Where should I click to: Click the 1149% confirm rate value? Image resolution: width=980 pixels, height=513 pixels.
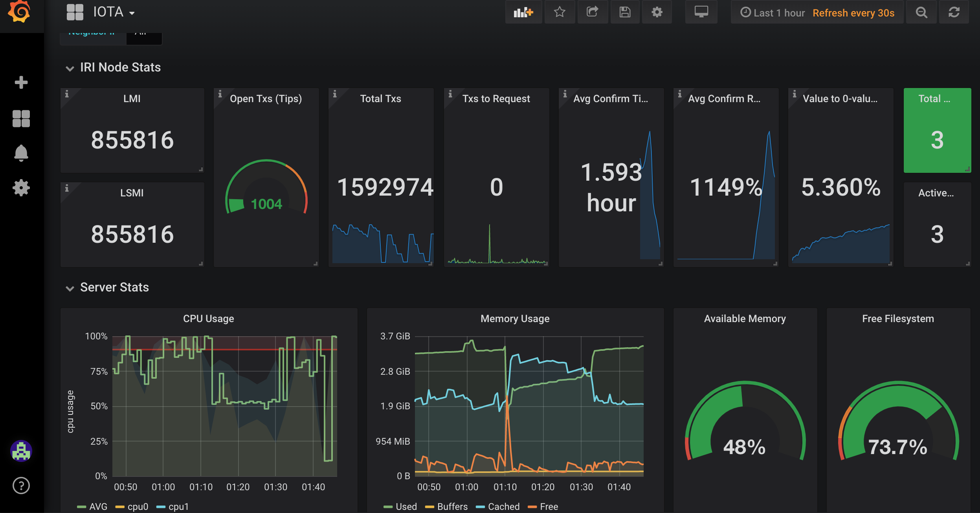(x=726, y=187)
